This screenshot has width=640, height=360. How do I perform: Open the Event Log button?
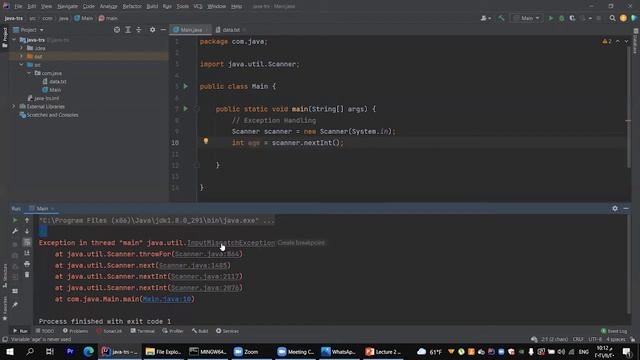coord(614,331)
